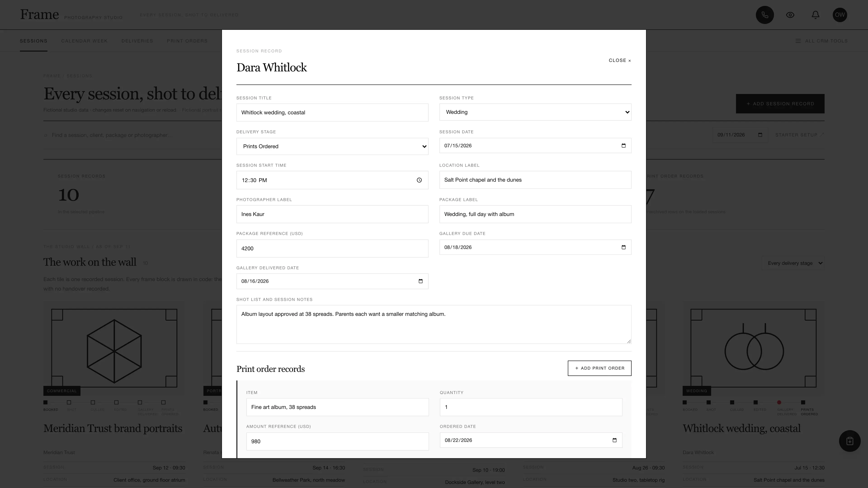Click the Photographer Label field

[332, 214]
